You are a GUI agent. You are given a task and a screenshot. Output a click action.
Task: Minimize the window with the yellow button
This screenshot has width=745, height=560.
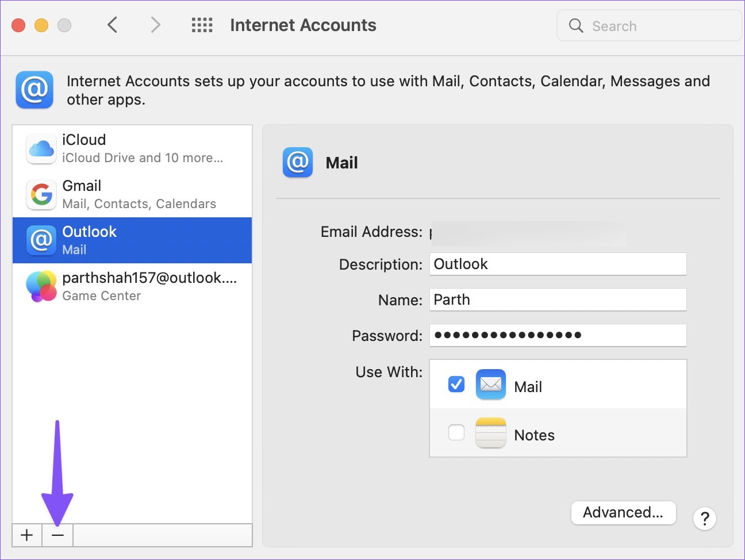(x=41, y=25)
